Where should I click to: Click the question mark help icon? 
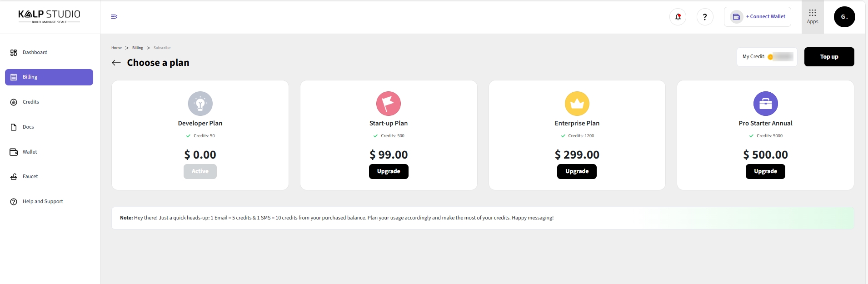705,17
